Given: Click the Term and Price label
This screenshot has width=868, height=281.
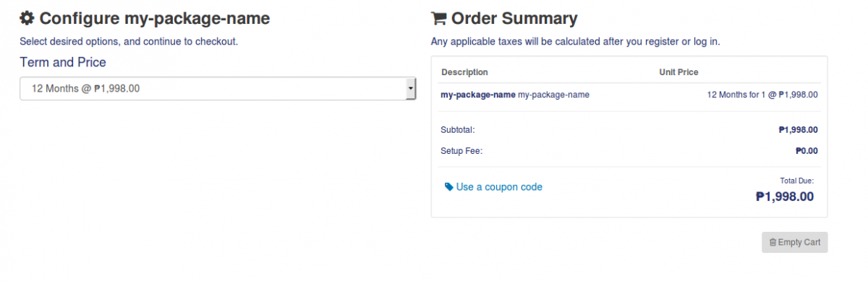Looking at the screenshot, I should click(x=63, y=62).
